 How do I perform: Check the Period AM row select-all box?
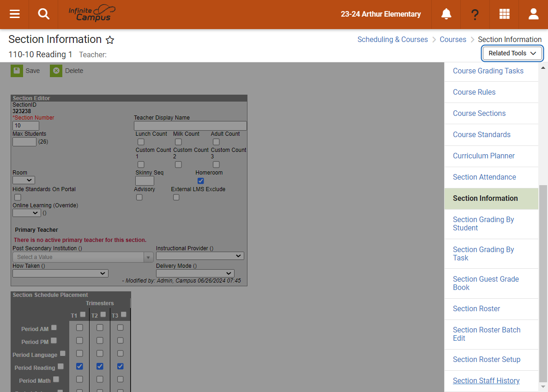[x=54, y=328]
